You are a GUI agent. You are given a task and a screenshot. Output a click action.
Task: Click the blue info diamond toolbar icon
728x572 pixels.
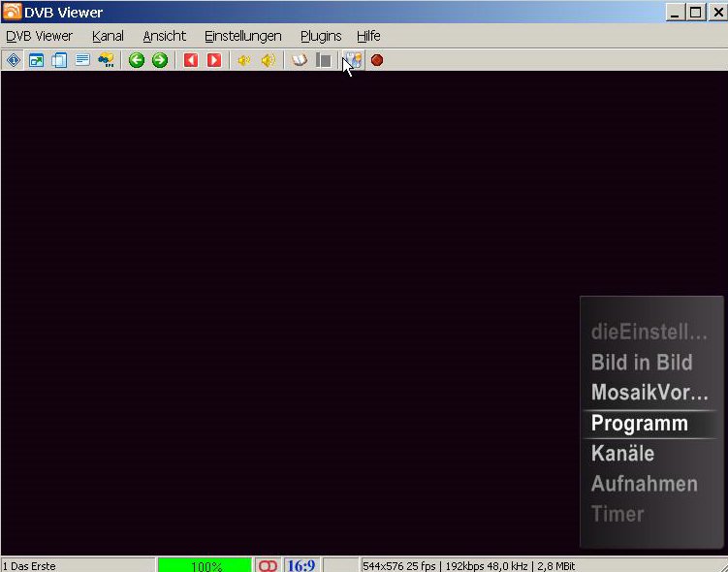[14, 60]
